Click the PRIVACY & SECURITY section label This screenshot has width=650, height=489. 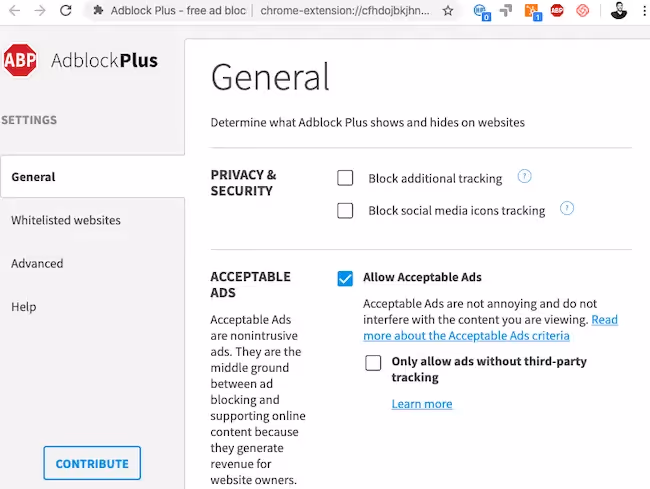243,183
